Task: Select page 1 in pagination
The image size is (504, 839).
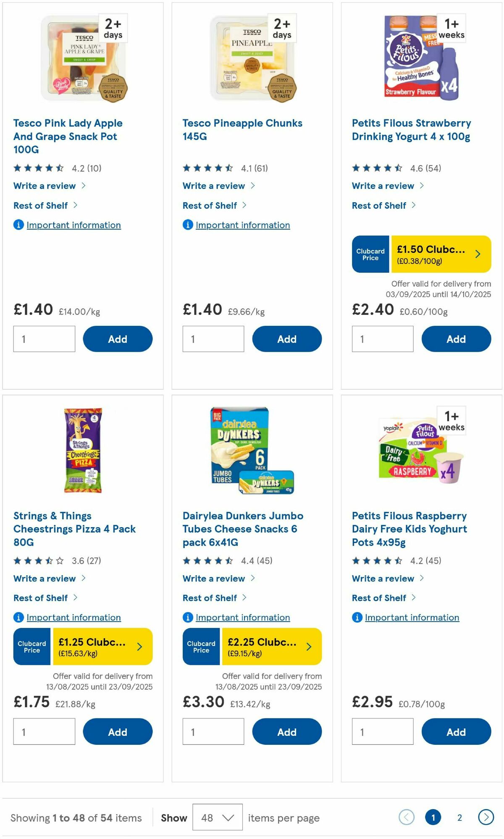Action: [433, 818]
